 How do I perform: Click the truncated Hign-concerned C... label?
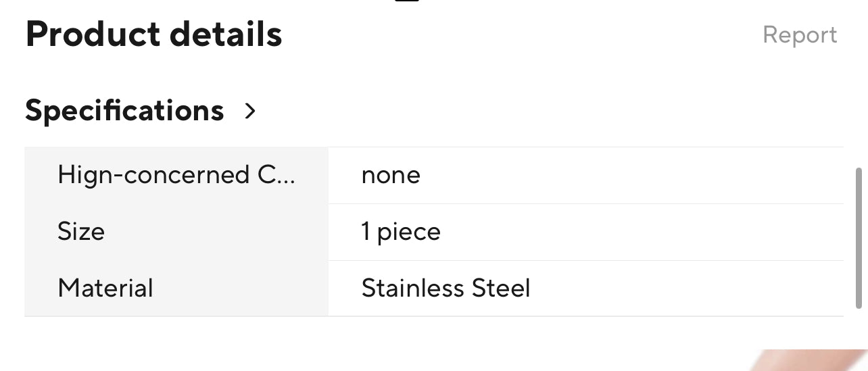coord(176,175)
